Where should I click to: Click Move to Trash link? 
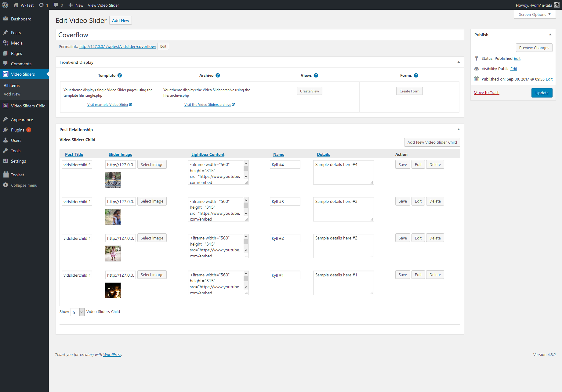487,92
